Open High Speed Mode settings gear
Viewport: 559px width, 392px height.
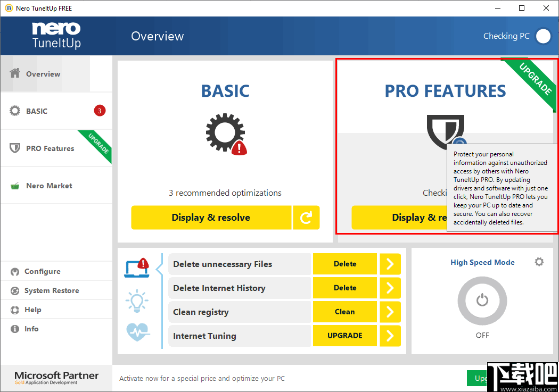(x=539, y=262)
